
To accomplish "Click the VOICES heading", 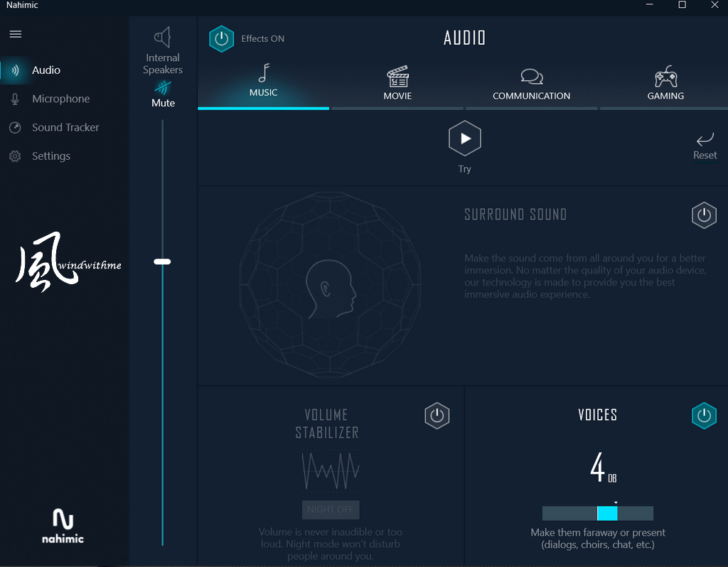I will point(597,415).
